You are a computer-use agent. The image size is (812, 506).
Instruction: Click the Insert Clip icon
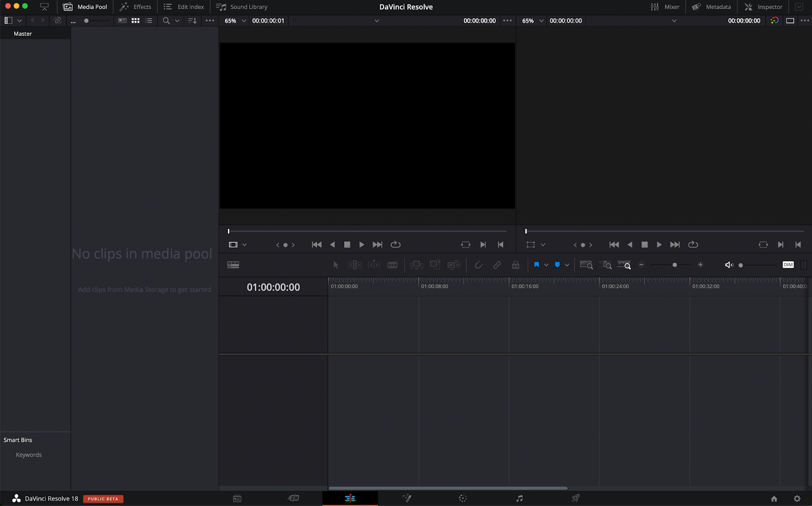click(417, 265)
